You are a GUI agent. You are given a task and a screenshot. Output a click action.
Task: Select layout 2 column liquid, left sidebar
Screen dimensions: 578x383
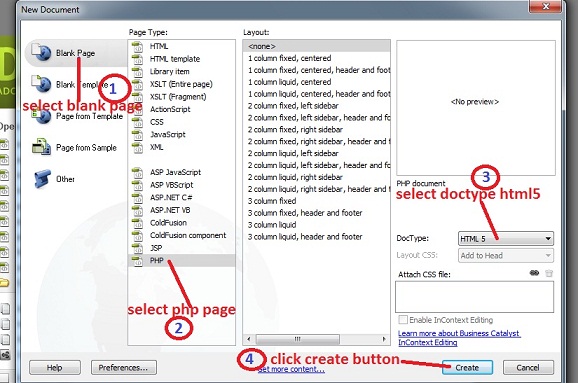(317, 153)
